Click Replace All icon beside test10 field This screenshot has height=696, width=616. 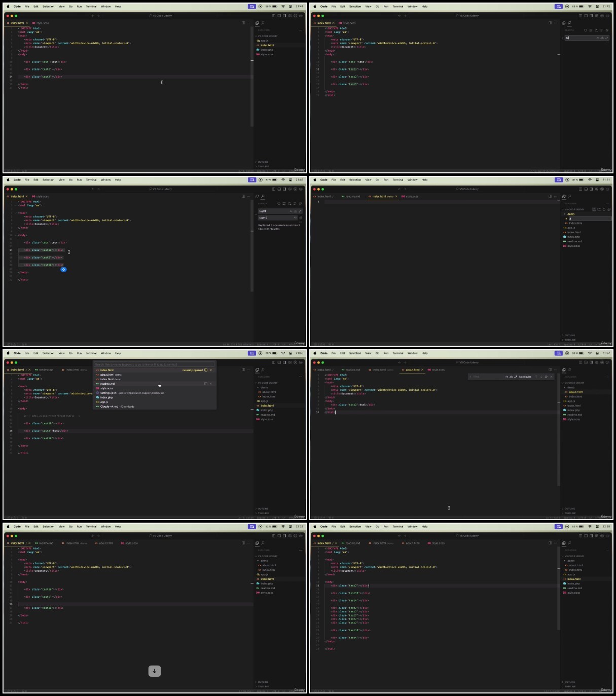click(301, 218)
